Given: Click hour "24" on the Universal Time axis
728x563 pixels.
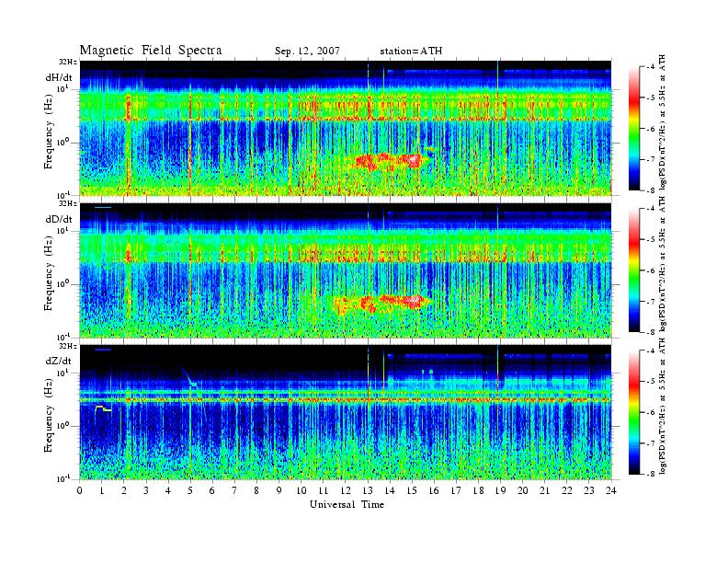Looking at the screenshot, I should pos(611,491).
